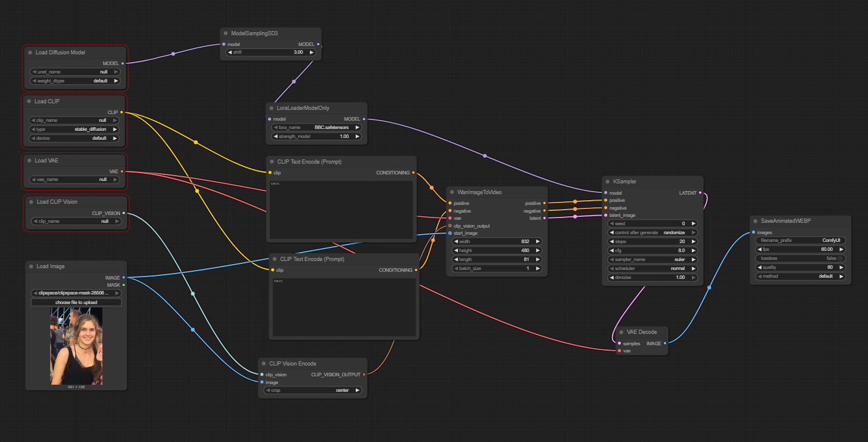The width and height of the screenshot is (868, 442).
Task: Collapse the Load CLIP Vision node title dot
Action: click(x=31, y=202)
